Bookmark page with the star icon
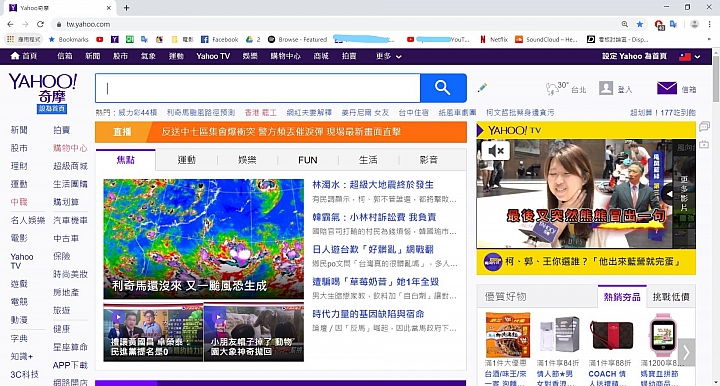The image size is (720, 386). coord(640,24)
